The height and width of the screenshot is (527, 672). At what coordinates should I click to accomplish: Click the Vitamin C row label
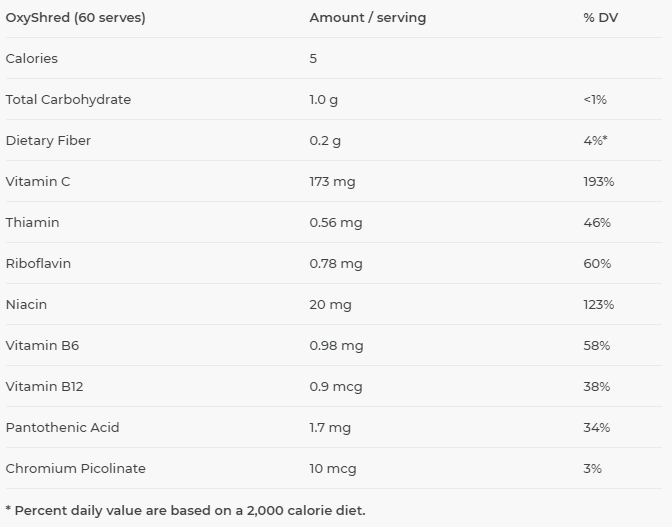[x=38, y=181]
